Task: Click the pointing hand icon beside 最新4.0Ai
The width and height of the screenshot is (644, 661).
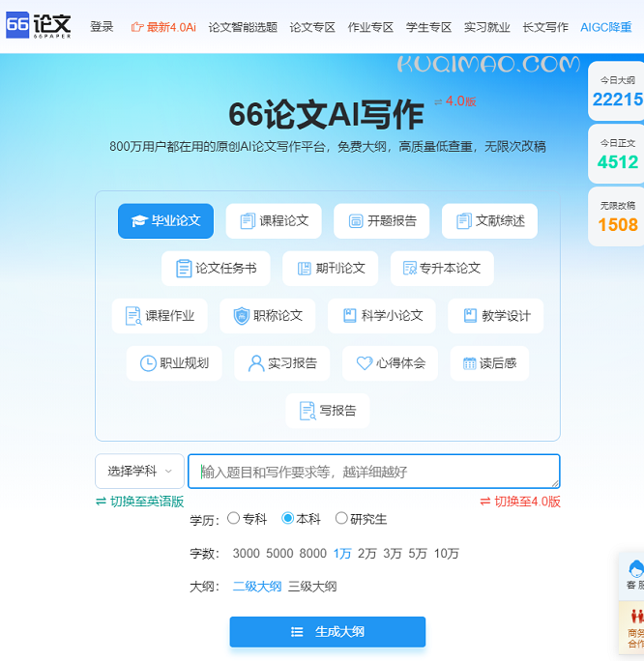Action: 137,27
